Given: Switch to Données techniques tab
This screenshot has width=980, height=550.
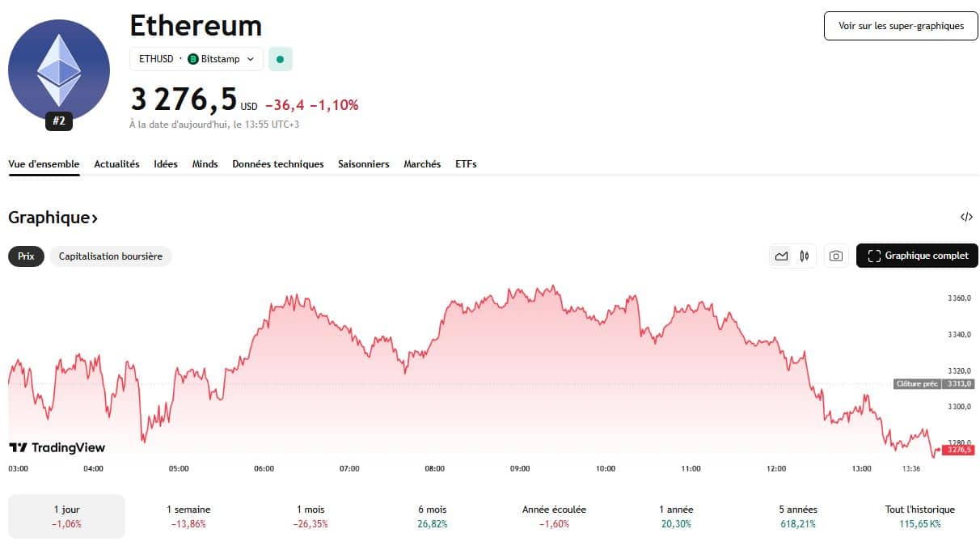Looking at the screenshot, I should click(278, 164).
